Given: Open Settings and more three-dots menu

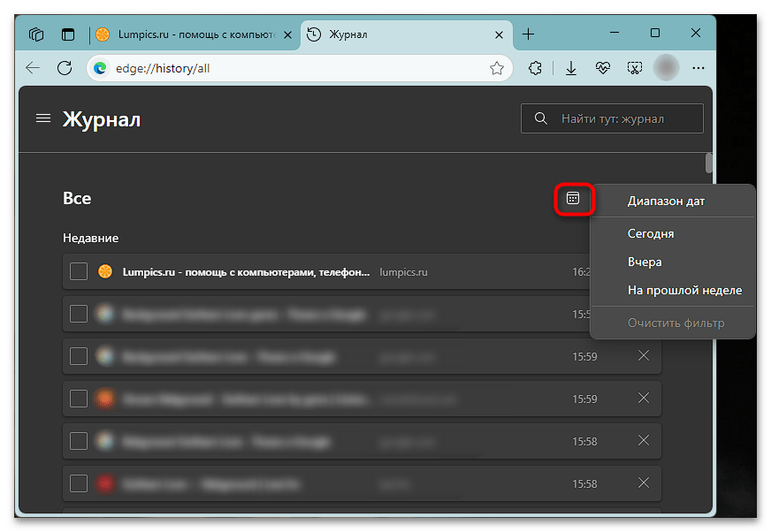Looking at the screenshot, I should 699,68.
